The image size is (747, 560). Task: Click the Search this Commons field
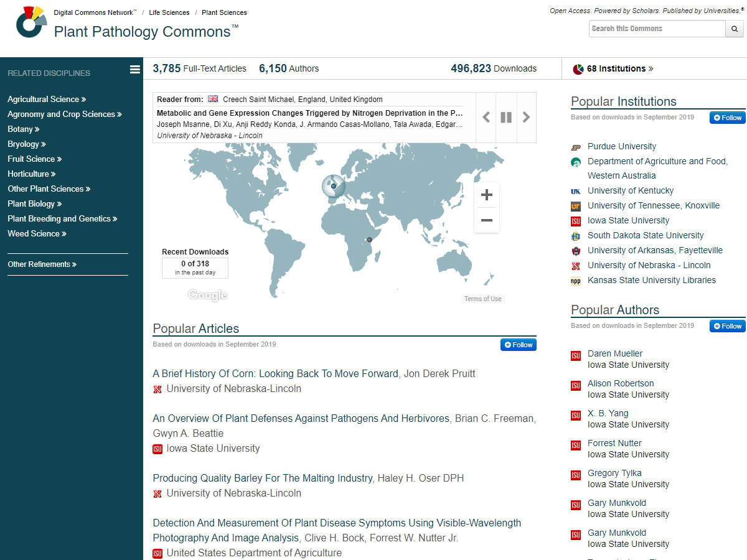click(x=657, y=29)
